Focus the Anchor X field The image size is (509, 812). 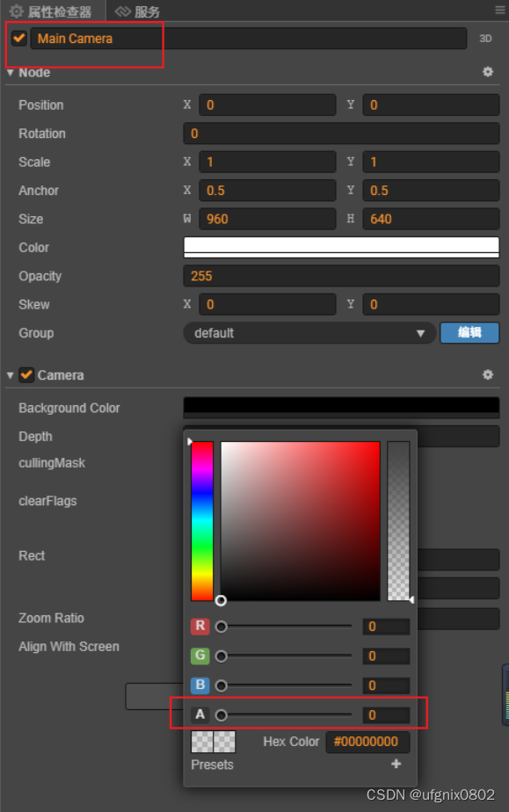click(268, 191)
